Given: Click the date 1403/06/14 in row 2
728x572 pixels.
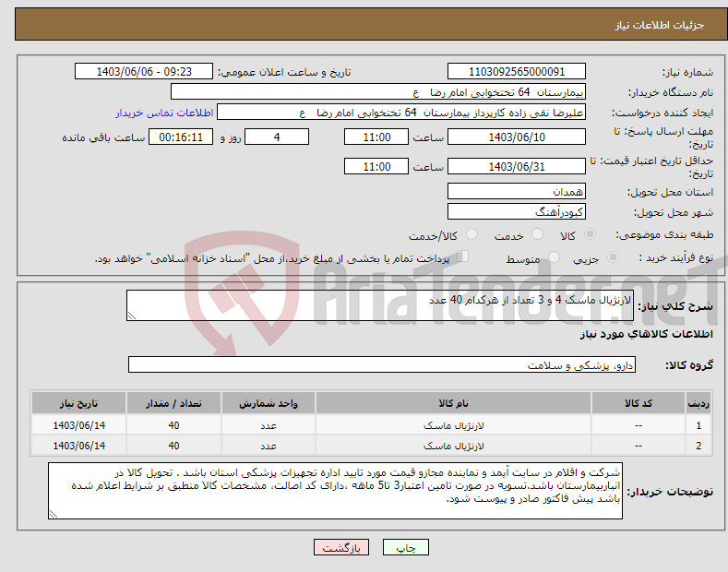Looking at the screenshot, I should coord(79,446).
